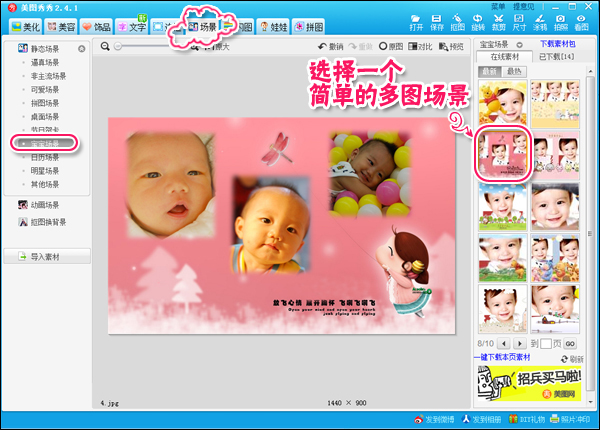
Task: Click the 旋转 rotate icon
Action: (x=478, y=23)
